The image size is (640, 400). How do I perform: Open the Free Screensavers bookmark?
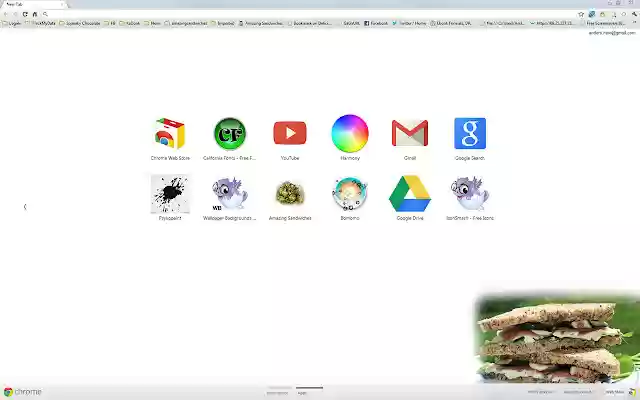click(604, 23)
